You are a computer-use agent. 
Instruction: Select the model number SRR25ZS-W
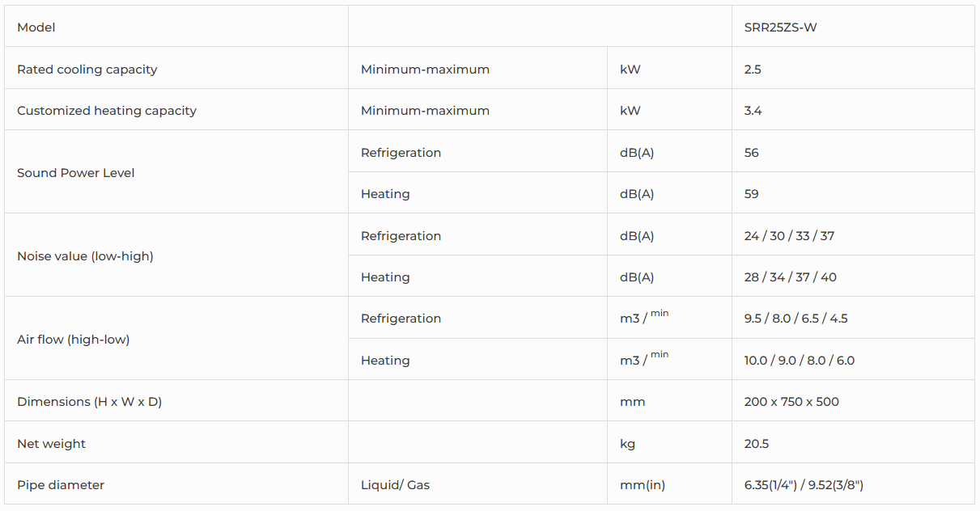coord(780,27)
